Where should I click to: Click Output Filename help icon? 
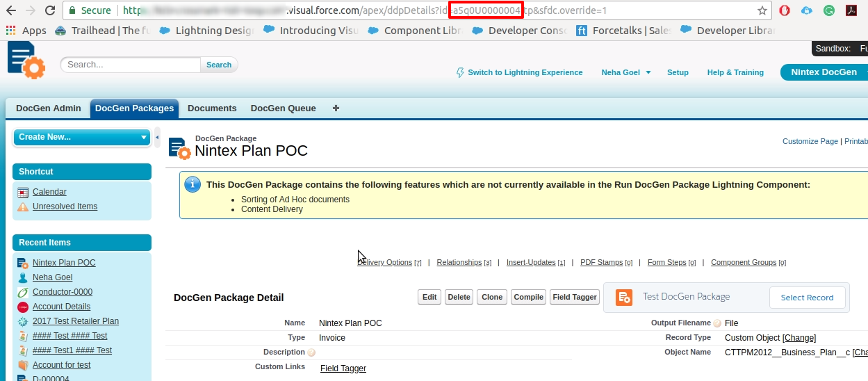717,323
